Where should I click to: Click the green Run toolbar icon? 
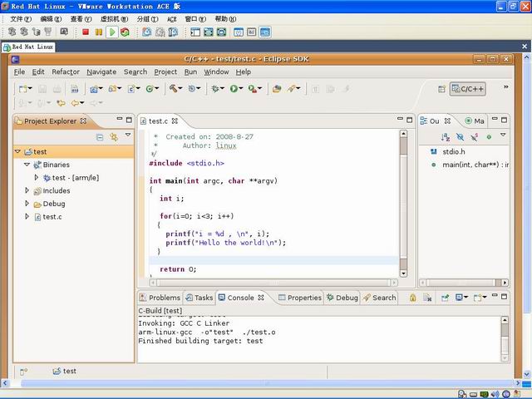coord(234,89)
